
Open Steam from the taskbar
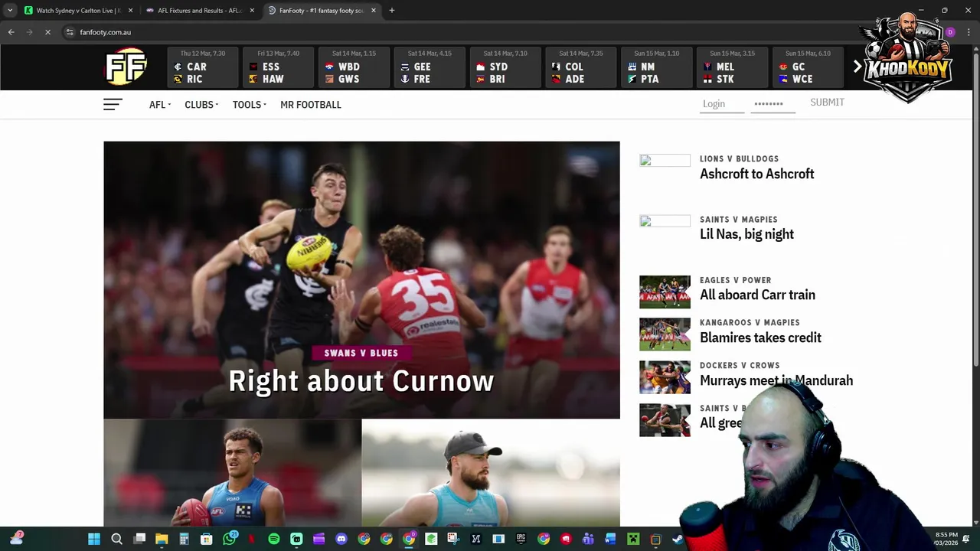tap(678, 540)
